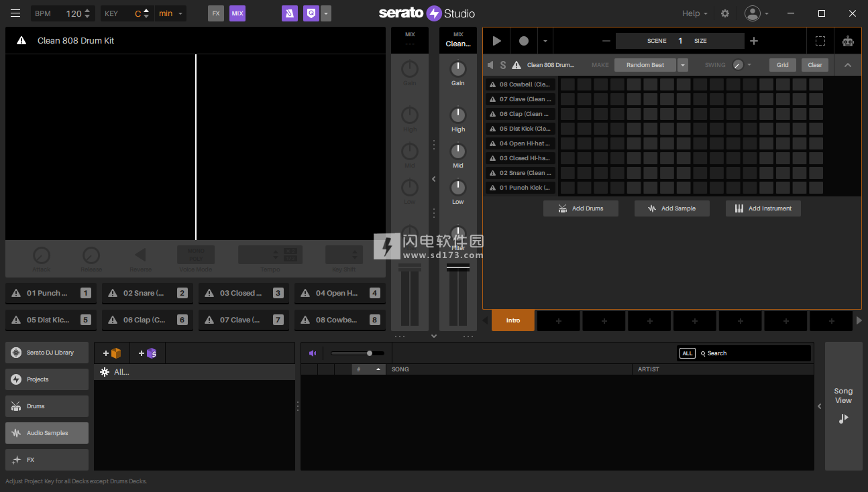Open the hamburger main menu
The image size is (868, 492).
click(x=15, y=13)
